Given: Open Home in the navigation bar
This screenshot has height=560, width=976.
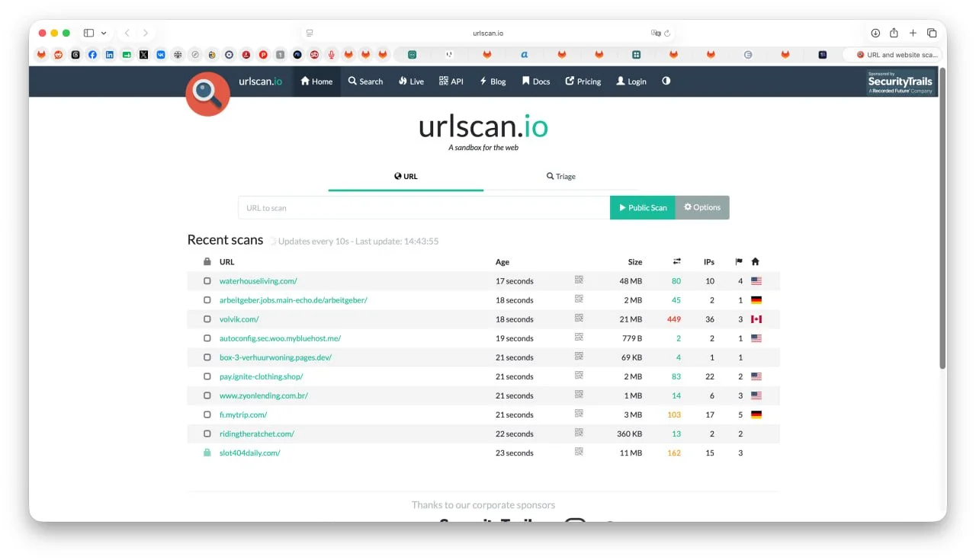Looking at the screenshot, I should click(316, 81).
